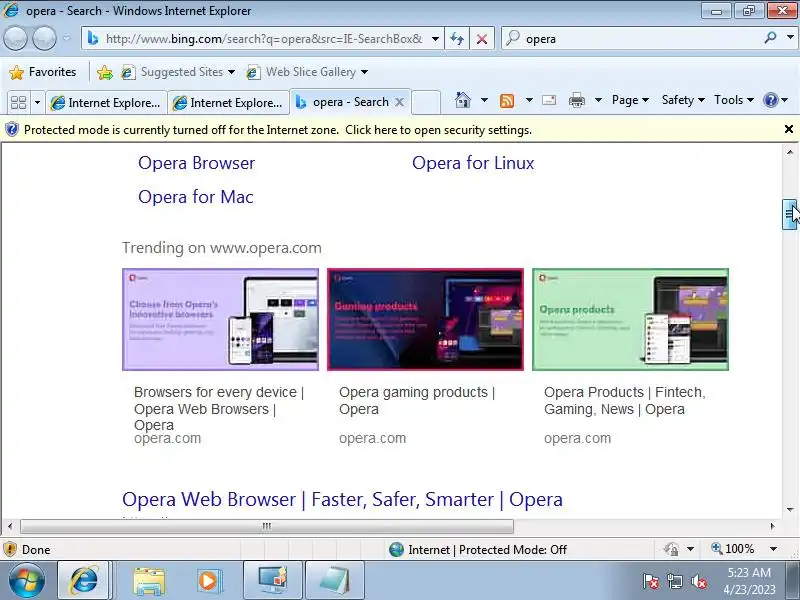The height and width of the screenshot is (600, 800).
Task: Open the Help question mark menu
Action: [776, 100]
